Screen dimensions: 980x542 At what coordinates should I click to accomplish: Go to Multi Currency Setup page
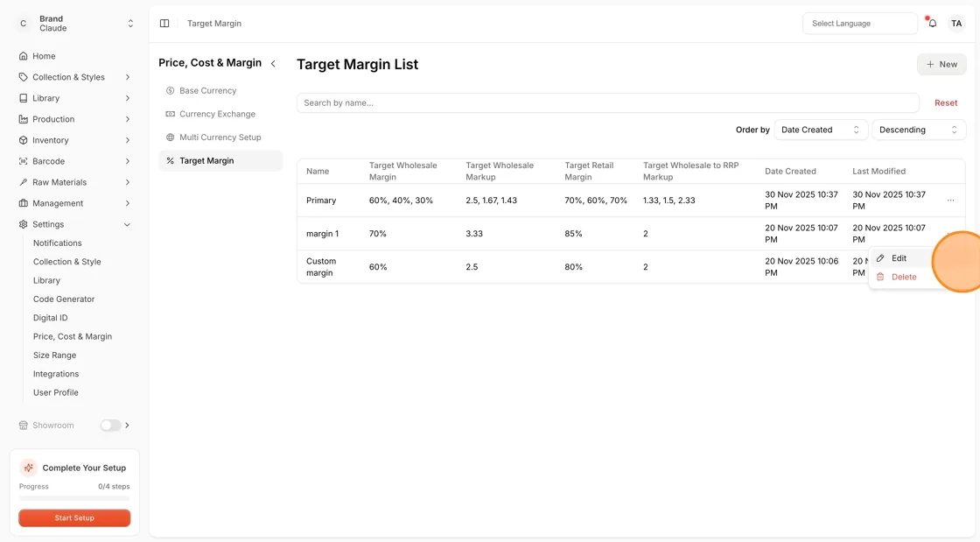point(220,137)
